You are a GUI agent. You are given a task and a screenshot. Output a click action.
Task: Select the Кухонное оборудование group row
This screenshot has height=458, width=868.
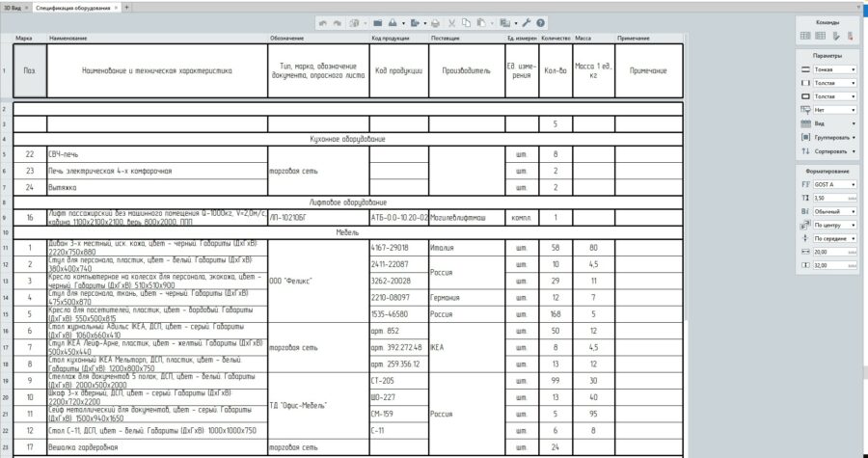click(x=347, y=139)
